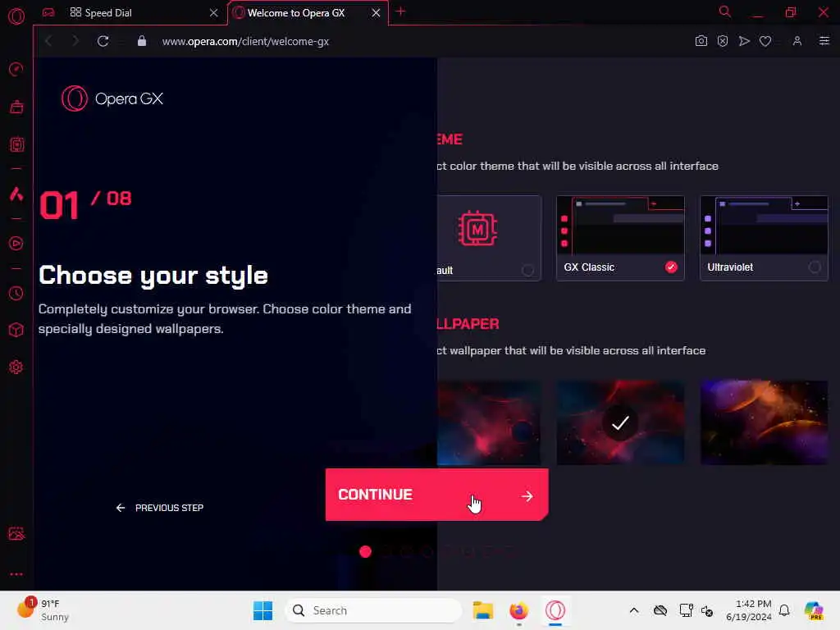Choose the GX Classic theme preview
The image size is (840, 630).
click(x=620, y=225)
